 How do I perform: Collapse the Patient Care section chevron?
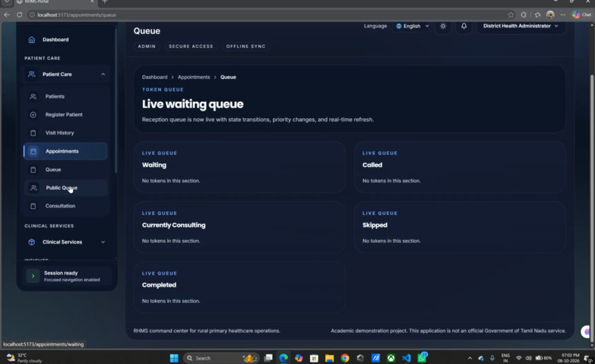(x=103, y=75)
